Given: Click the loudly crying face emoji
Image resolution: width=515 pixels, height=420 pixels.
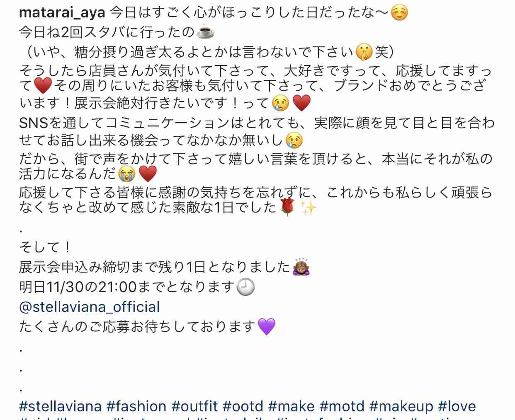Looking at the screenshot, I should pos(126,174).
